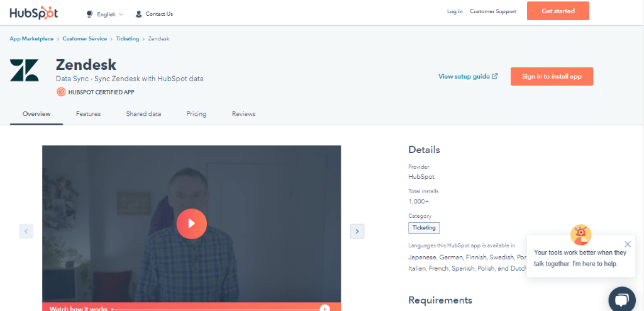The width and height of the screenshot is (644, 311).
Task: Open Ticketing breadcrumb link
Action: point(127,38)
